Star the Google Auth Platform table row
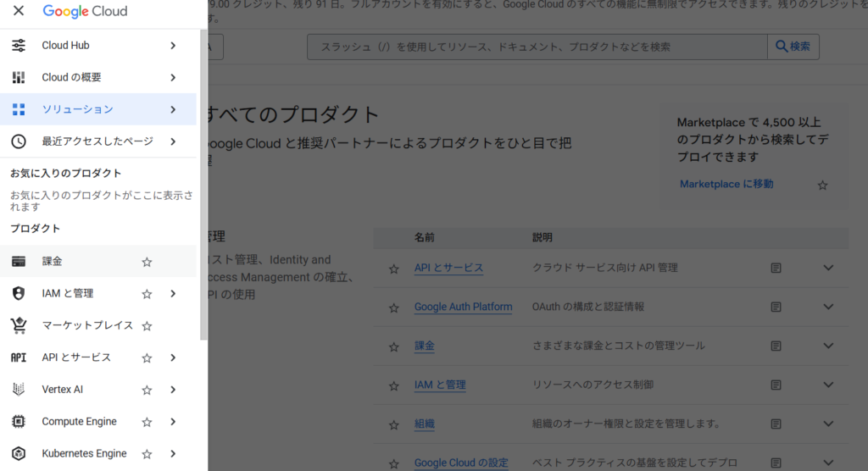 click(393, 308)
